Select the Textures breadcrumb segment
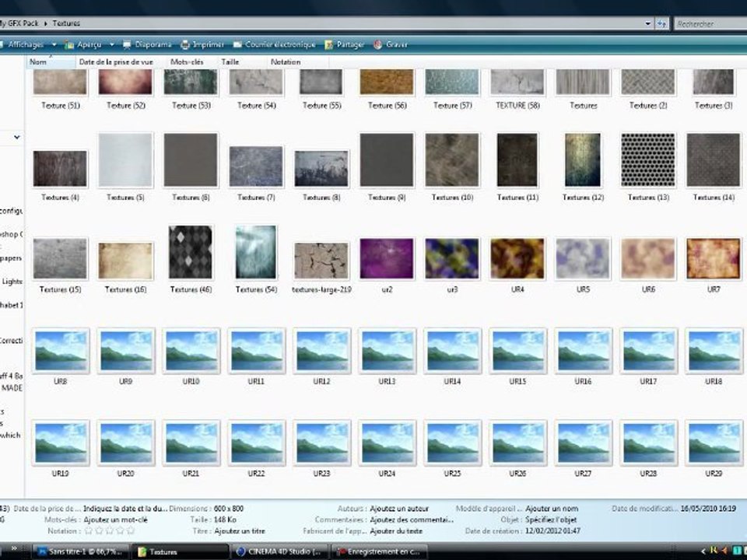Image resolution: width=747 pixels, height=560 pixels. pyautogui.click(x=66, y=23)
